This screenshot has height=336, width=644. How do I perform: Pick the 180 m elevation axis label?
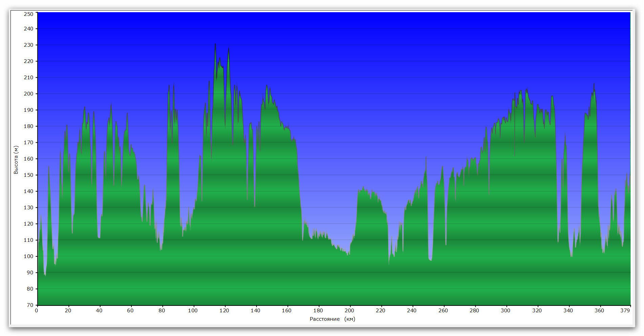click(x=28, y=126)
